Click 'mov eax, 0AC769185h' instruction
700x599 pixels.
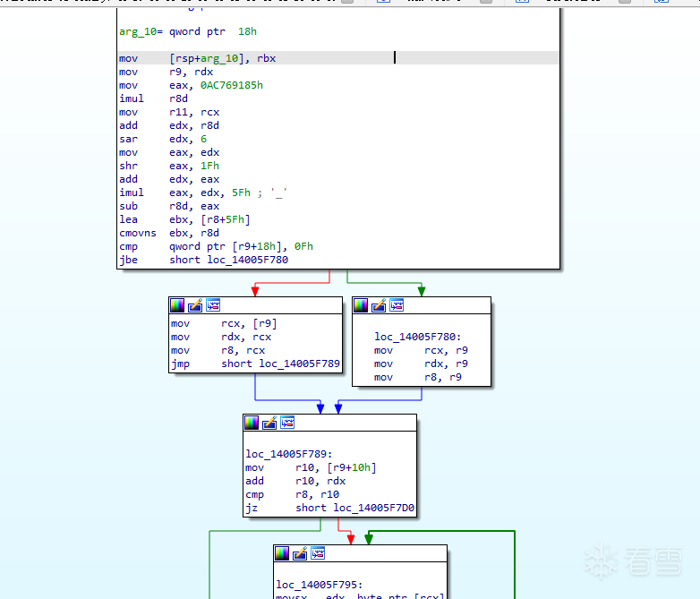pyautogui.click(x=191, y=85)
